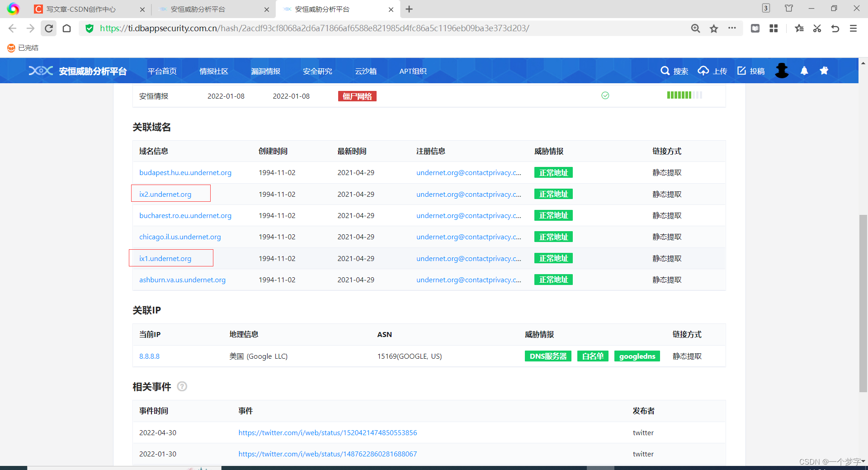The image size is (868, 470).
Task: Click the page vertical scrollbar
Action: [x=863, y=303]
